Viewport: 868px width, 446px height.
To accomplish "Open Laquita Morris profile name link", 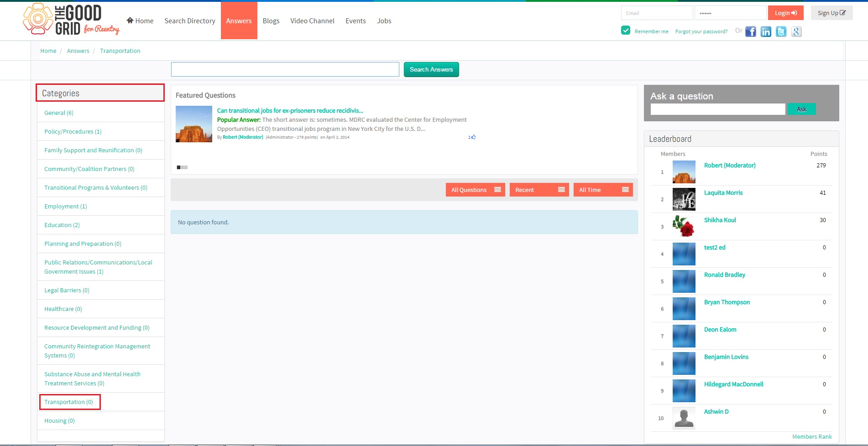I will coord(723,192).
